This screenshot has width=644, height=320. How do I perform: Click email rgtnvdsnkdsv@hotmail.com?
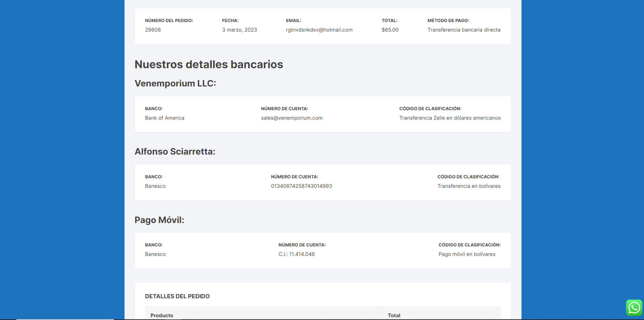pos(319,30)
